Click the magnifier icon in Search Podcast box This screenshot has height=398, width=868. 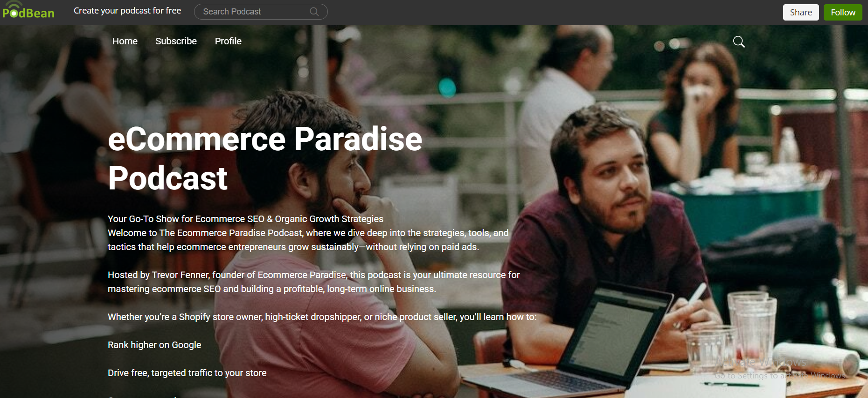[314, 12]
